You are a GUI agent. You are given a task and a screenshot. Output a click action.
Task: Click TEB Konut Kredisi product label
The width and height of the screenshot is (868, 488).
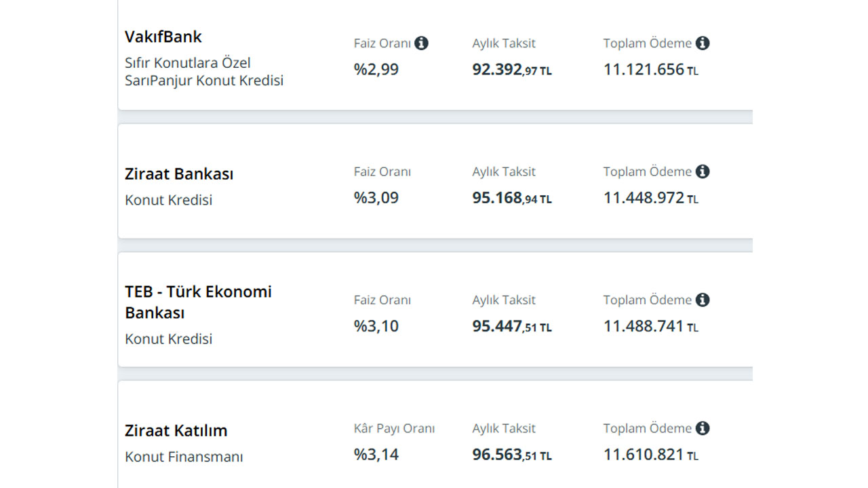pyautogui.click(x=169, y=339)
